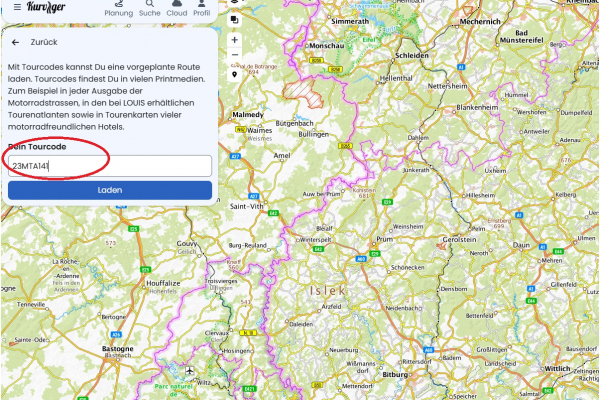
Task: Open the Planung route planning tab
Action: click(118, 9)
